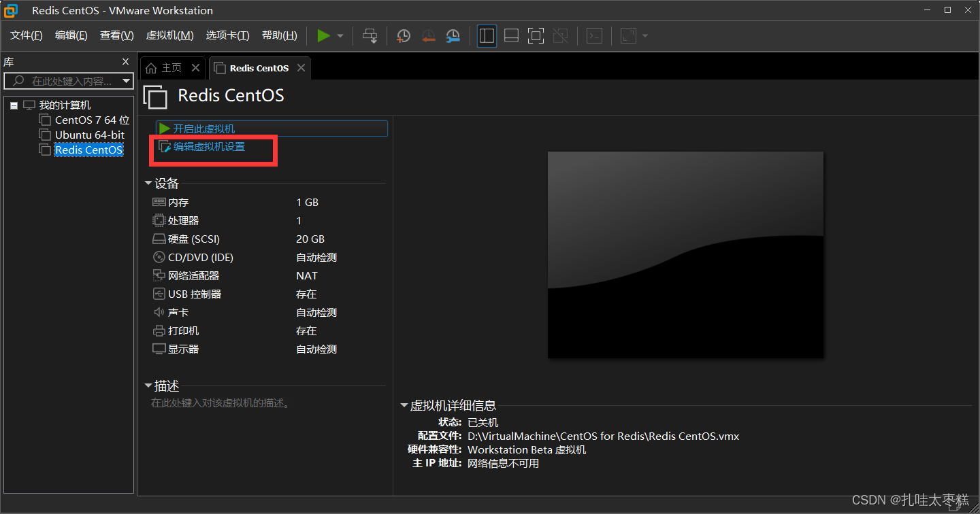
Task: Open the 帮助(H) menu
Action: coord(280,35)
